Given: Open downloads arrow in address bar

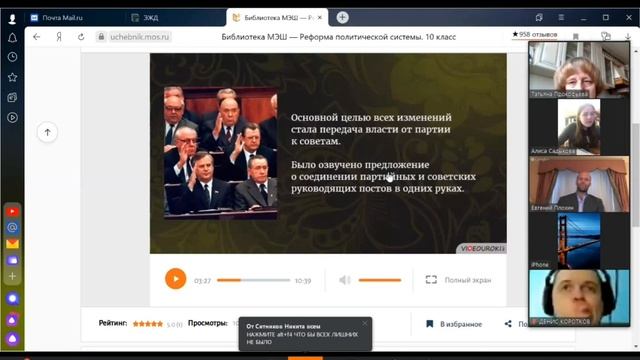Looking at the screenshot, I should point(628,37).
